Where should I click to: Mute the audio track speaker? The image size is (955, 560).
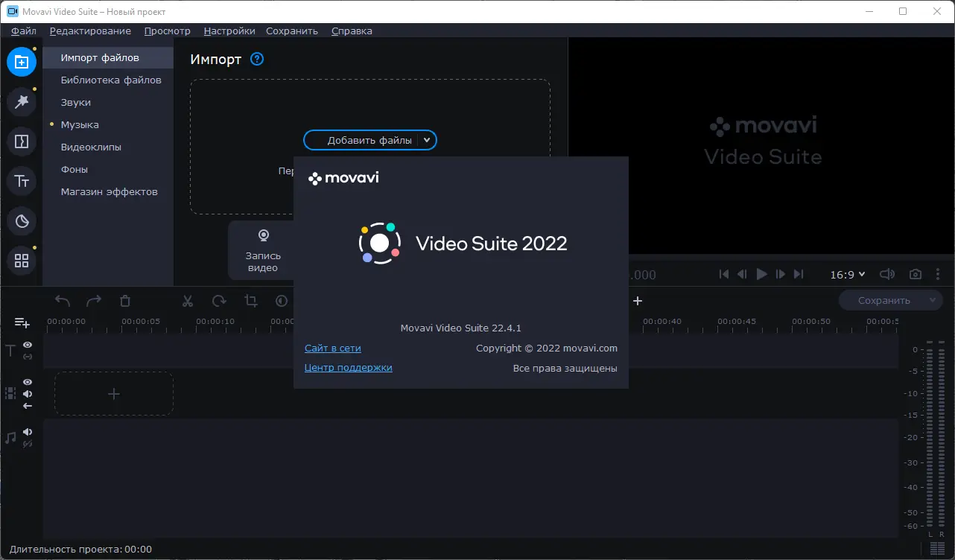(x=28, y=432)
